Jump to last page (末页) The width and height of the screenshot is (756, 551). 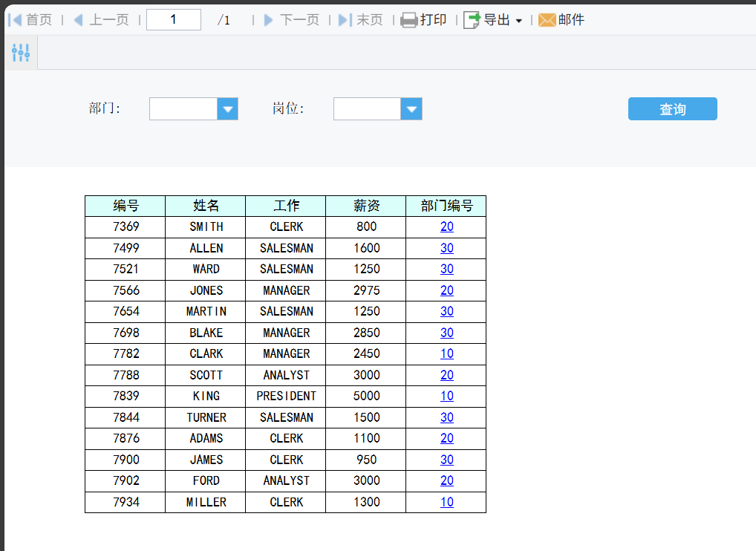point(361,20)
